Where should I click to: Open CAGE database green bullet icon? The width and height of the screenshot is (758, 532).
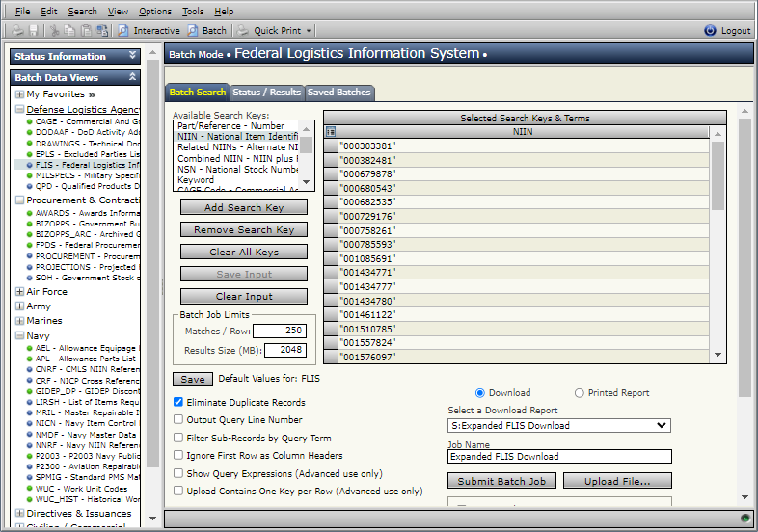[x=30, y=121]
